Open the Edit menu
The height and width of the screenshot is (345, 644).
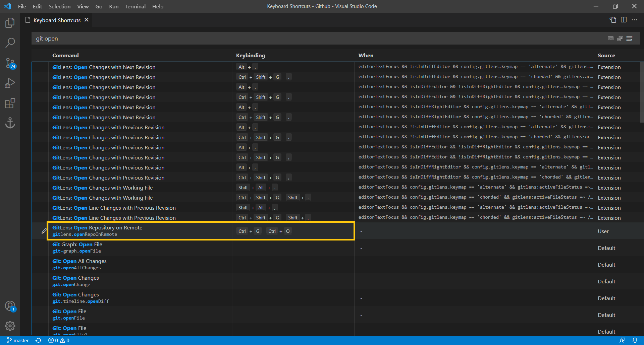click(37, 6)
